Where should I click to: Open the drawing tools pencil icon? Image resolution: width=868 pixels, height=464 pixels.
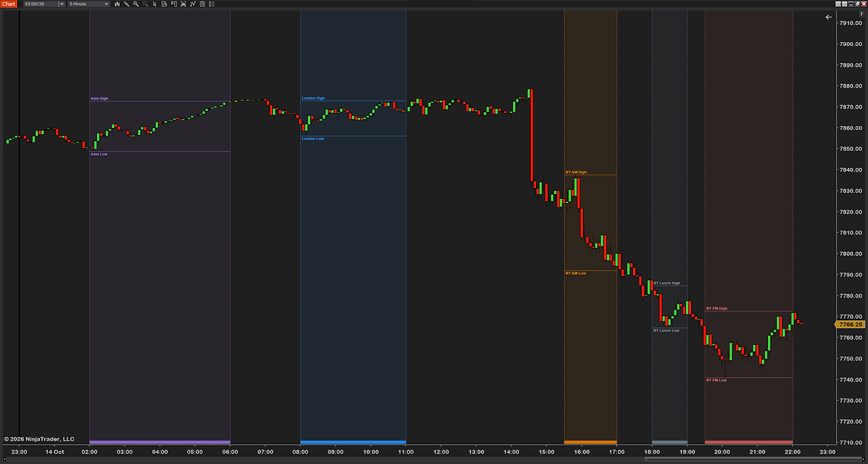[x=126, y=3]
